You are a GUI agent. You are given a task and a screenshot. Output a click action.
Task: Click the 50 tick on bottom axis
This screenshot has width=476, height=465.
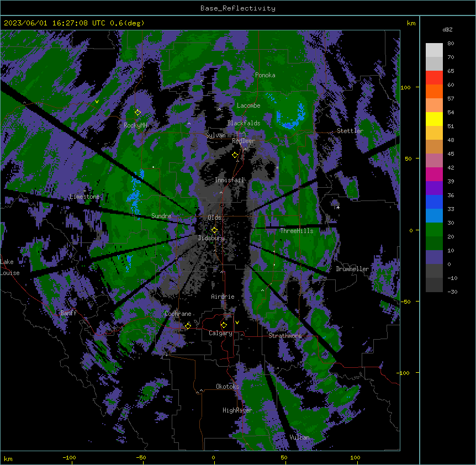click(x=284, y=457)
